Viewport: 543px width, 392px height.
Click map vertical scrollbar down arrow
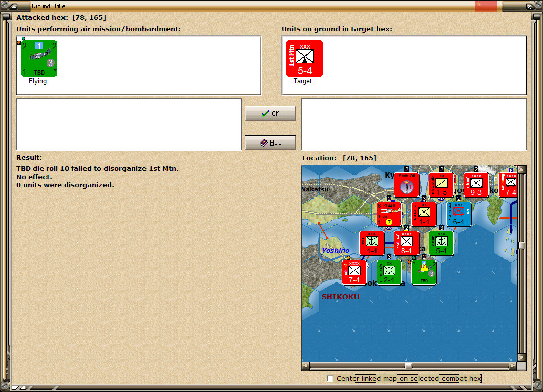[521, 357]
